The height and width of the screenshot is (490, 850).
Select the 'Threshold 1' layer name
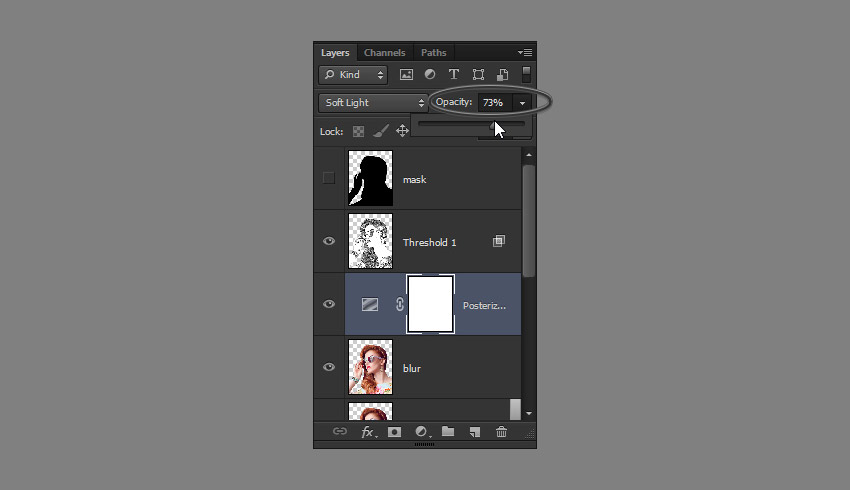[429, 242]
